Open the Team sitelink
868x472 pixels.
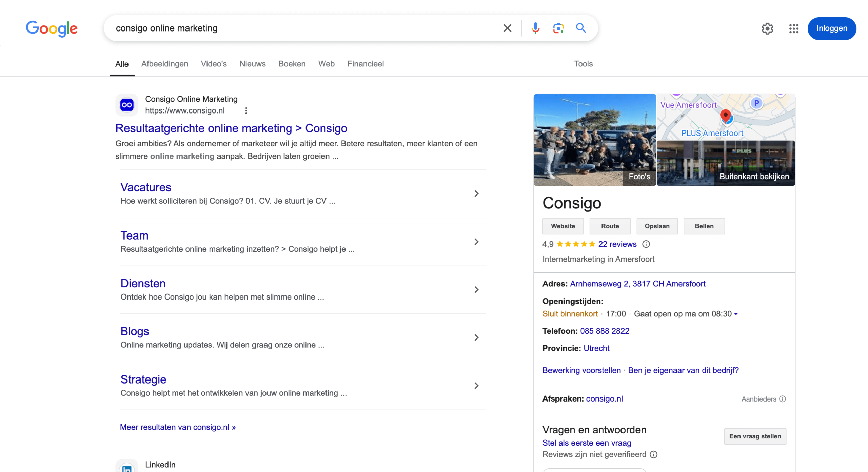pos(134,235)
